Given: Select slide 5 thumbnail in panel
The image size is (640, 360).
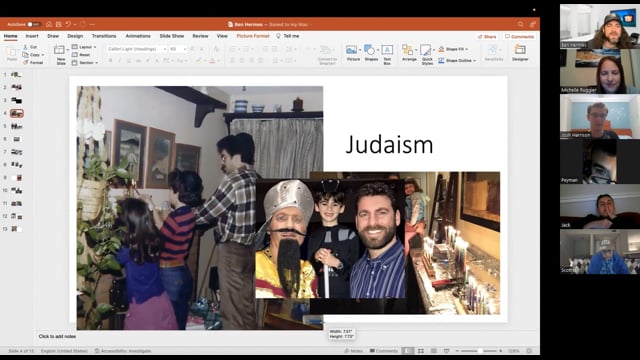Looking at the screenshot, I should coord(17,127).
